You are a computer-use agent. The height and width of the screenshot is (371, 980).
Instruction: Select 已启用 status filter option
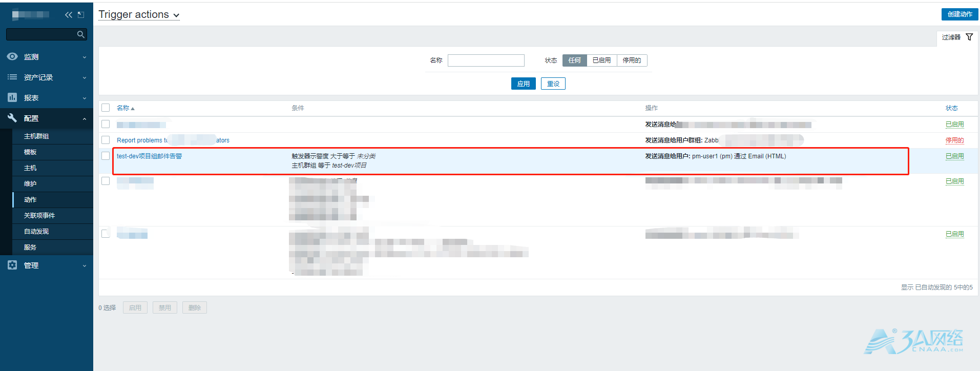coord(601,60)
